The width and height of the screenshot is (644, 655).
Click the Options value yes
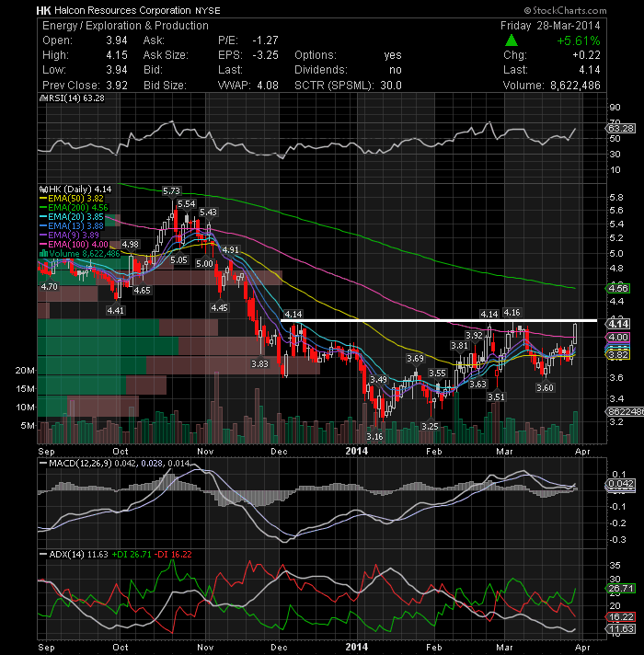(x=393, y=55)
